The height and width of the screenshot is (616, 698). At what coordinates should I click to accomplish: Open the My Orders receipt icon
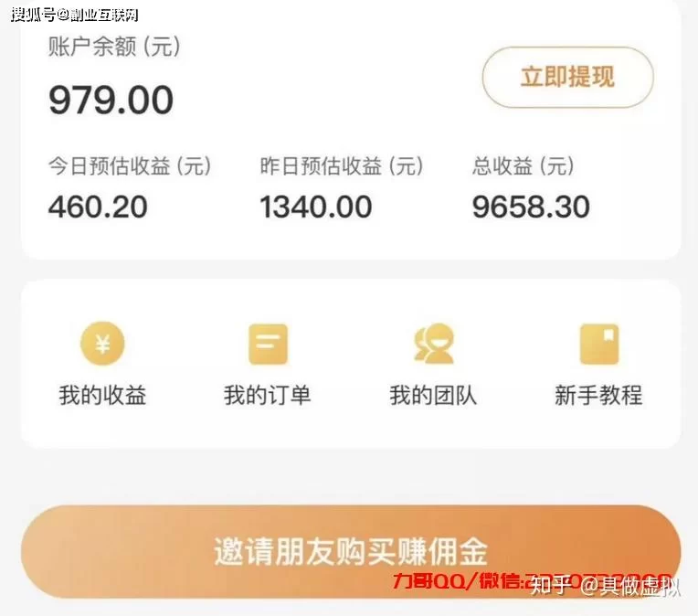[x=268, y=345]
